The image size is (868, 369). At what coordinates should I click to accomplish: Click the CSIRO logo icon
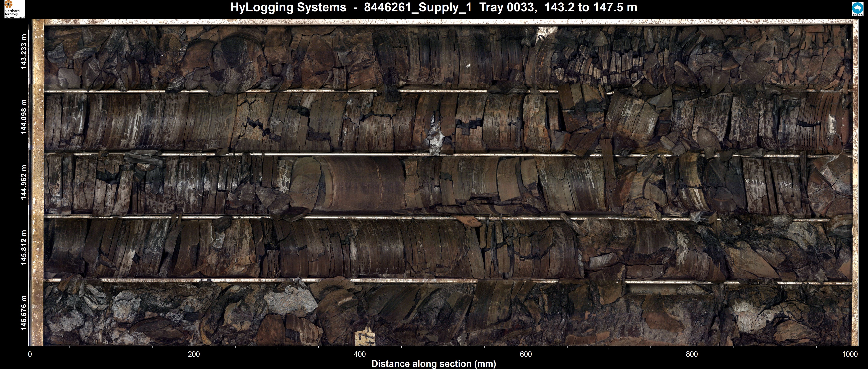click(858, 9)
